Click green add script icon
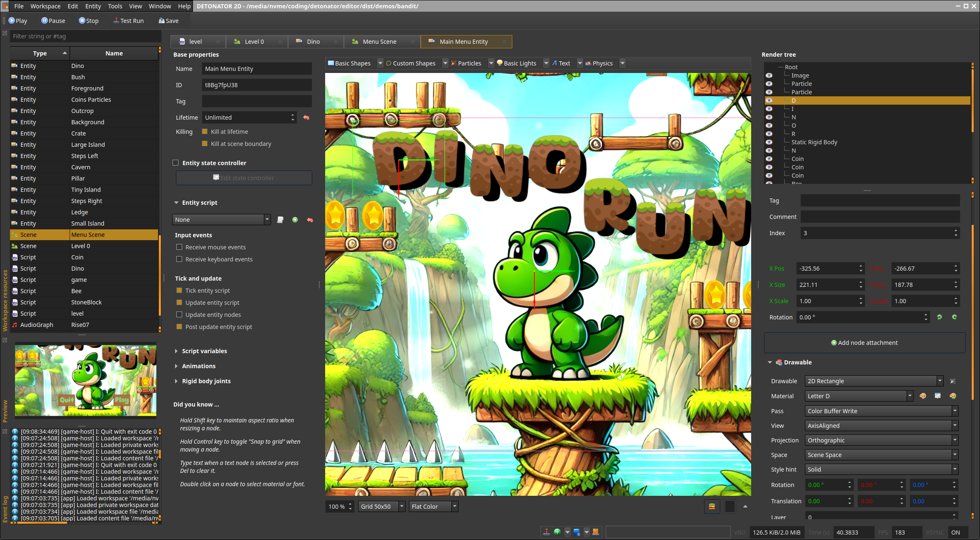980x540 pixels. pyautogui.click(x=295, y=220)
